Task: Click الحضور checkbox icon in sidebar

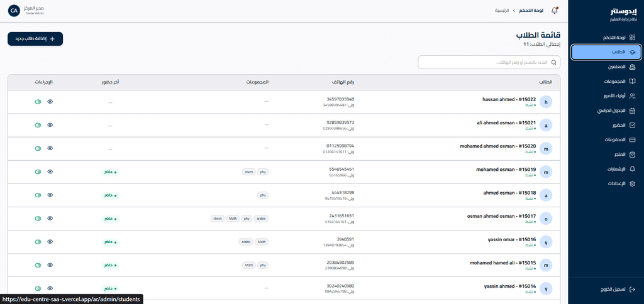Action: (x=633, y=125)
